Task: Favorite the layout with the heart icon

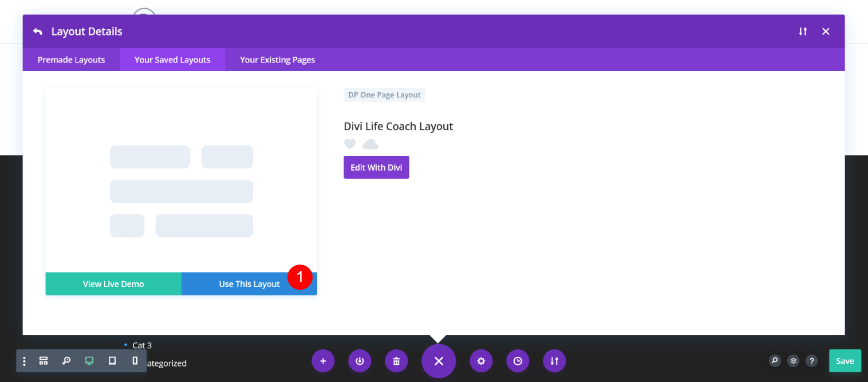Action: [350, 144]
